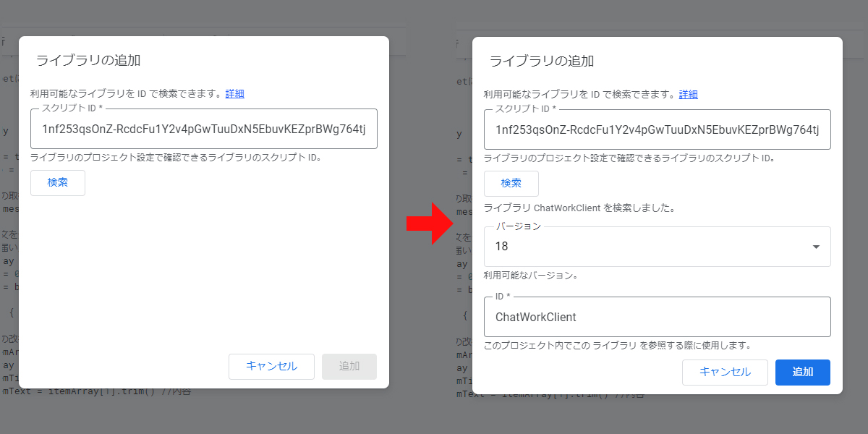The height and width of the screenshot is (434, 868).
Task: Click the disabled 追加 button in left dialog
Action: (349, 367)
